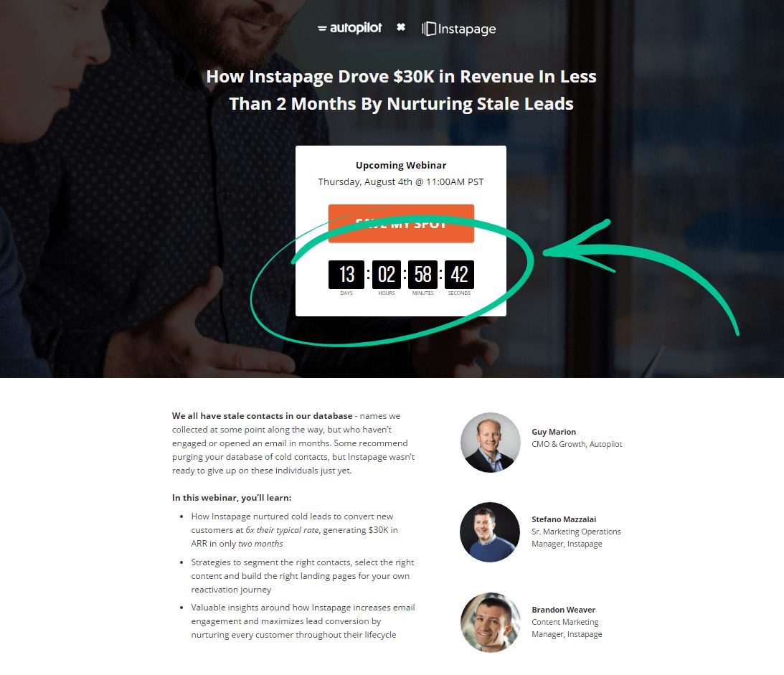Click the countdown minutes box showing 58
This screenshot has height=675, width=784.
422,275
